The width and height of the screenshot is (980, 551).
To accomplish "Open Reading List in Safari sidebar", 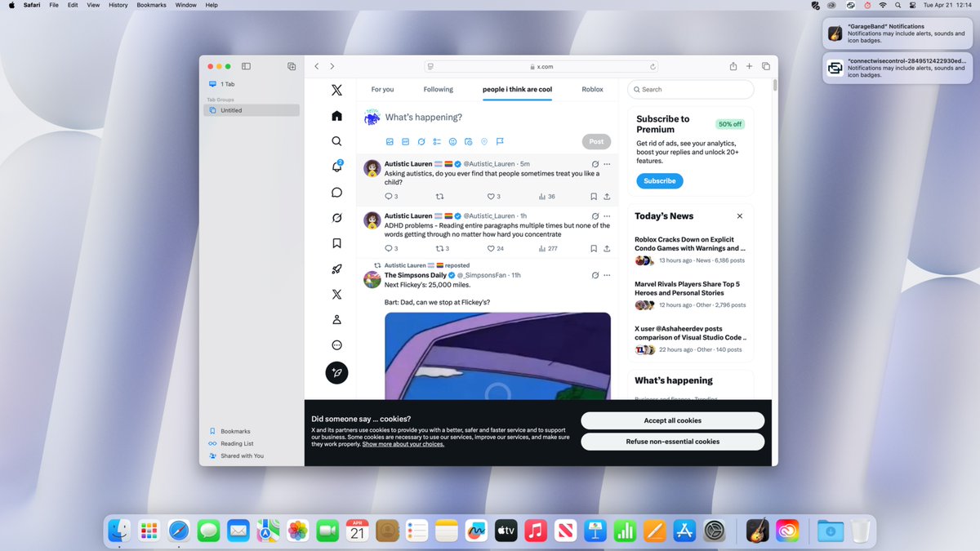I will tap(237, 443).
